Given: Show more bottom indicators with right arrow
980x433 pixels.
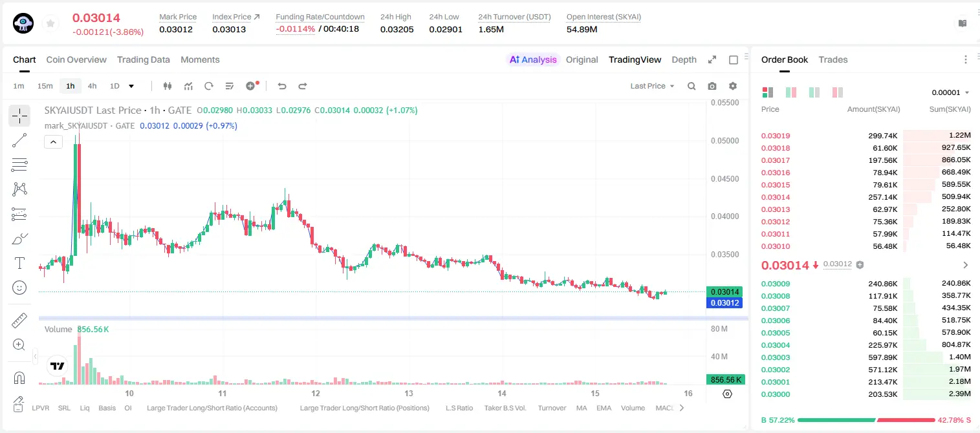Looking at the screenshot, I should pyautogui.click(x=681, y=408).
